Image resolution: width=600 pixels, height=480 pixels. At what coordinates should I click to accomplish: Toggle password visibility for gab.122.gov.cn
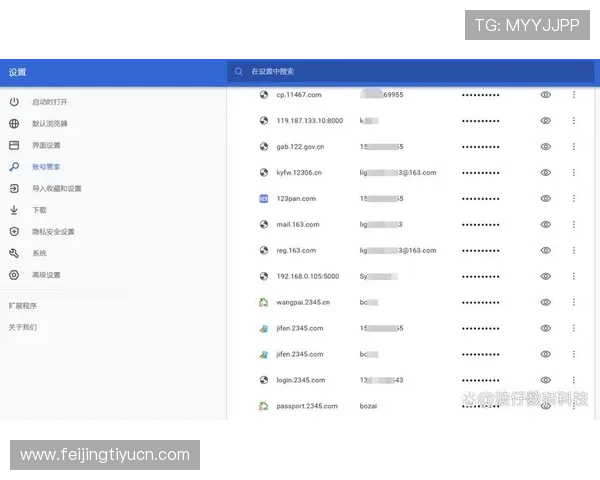point(546,147)
